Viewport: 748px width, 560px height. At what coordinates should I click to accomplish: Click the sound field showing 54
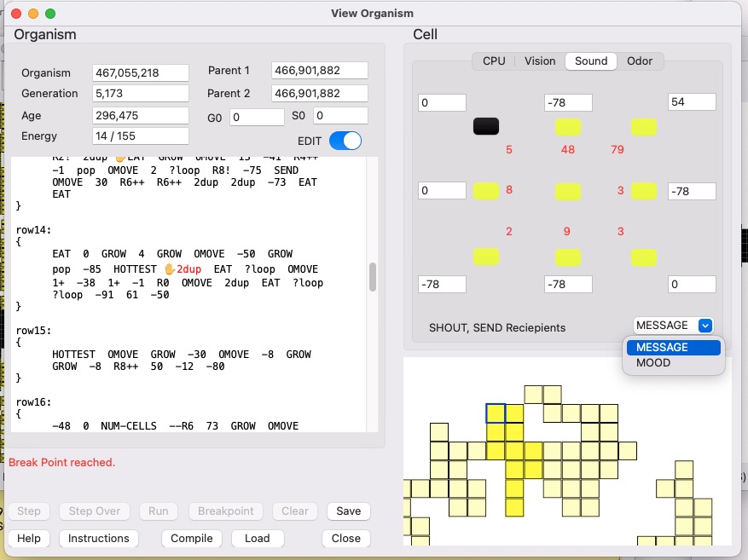pyautogui.click(x=692, y=102)
